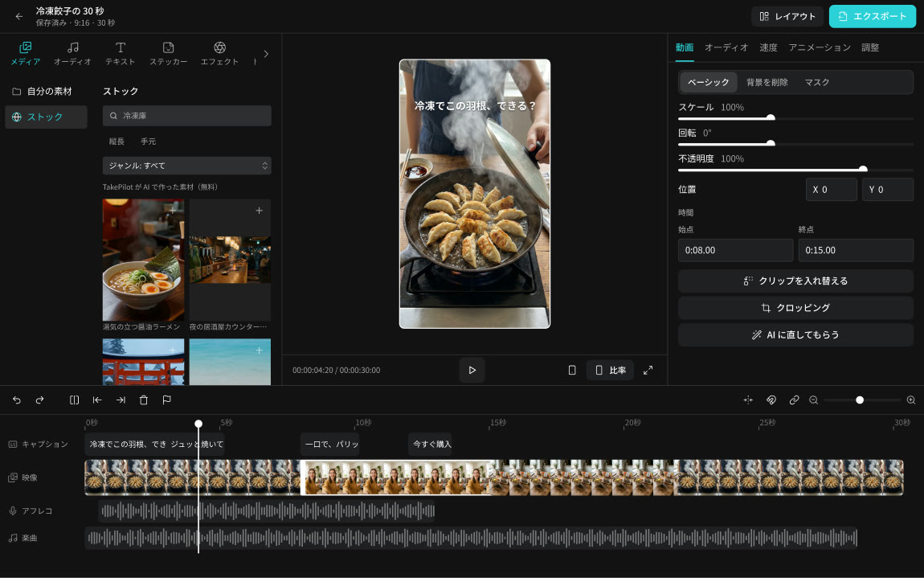924x578 pixels.
Task: Open the メディア media panel
Action: [26, 53]
